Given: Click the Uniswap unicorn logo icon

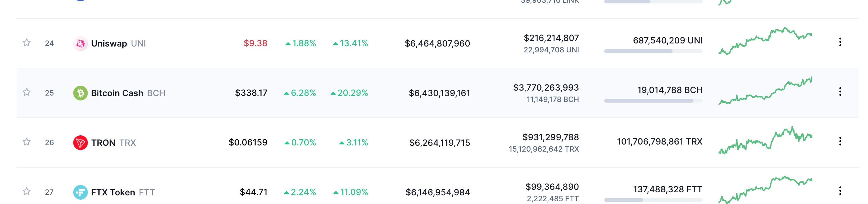Looking at the screenshot, I should 81,43.
